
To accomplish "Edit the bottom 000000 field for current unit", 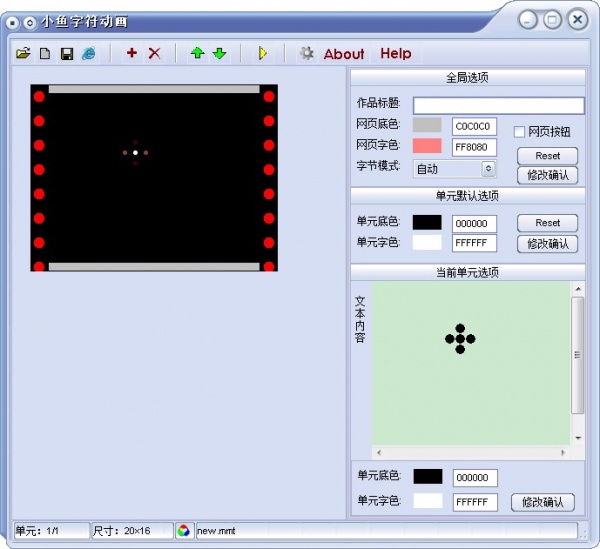I will [475, 478].
